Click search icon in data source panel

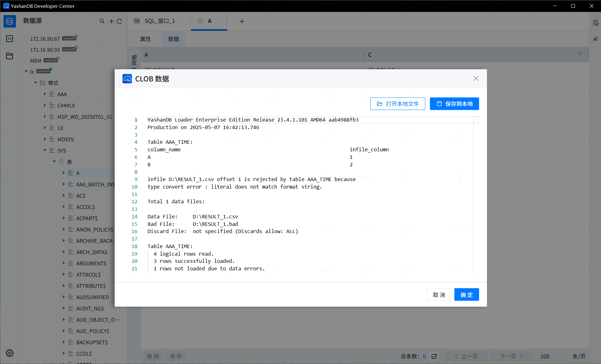(102, 21)
